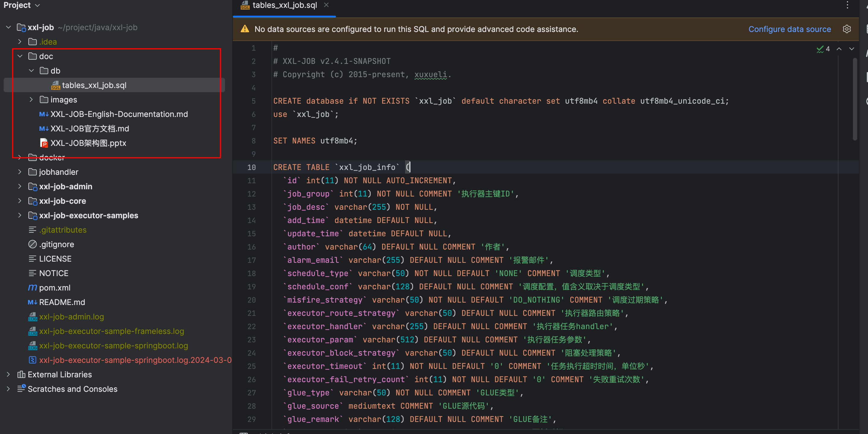Select springboot.log.2024-03-0 archived log file
Screen dimensions: 868x434
[135, 360]
